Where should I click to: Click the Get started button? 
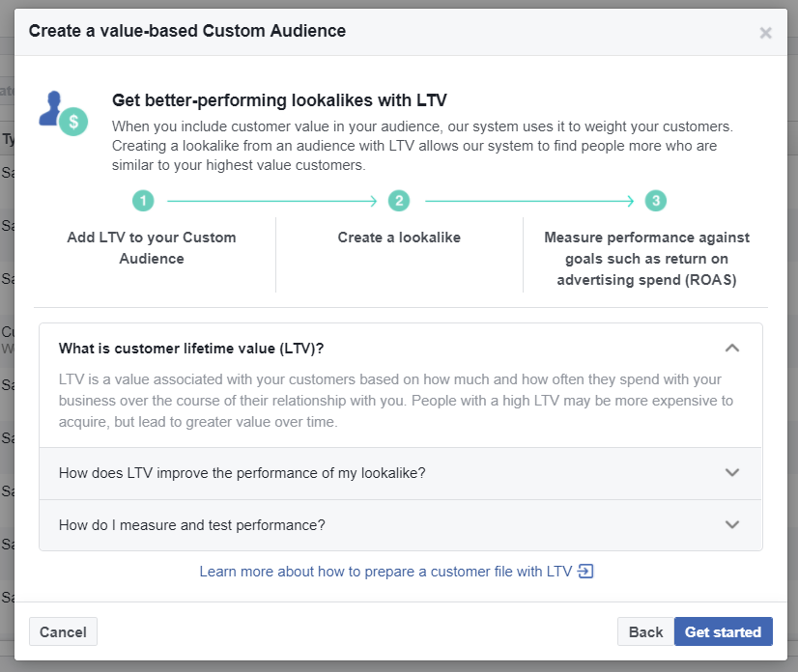(723, 631)
